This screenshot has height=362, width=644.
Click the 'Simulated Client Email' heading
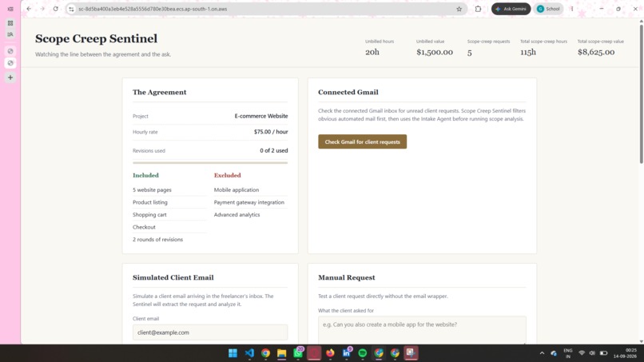(x=173, y=277)
